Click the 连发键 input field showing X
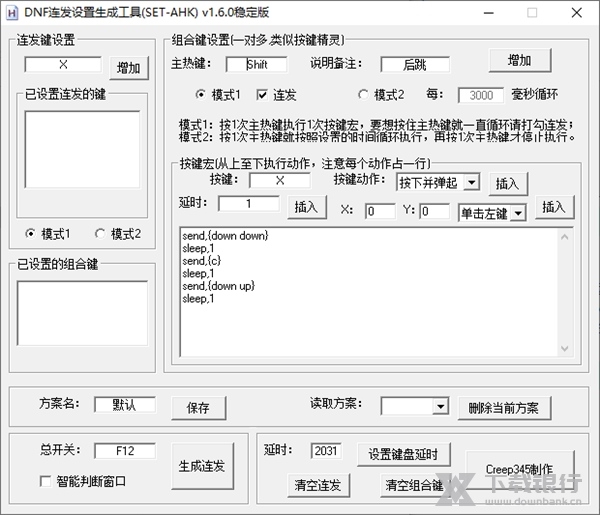Image resolution: width=600 pixels, height=515 pixels. tap(63, 64)
